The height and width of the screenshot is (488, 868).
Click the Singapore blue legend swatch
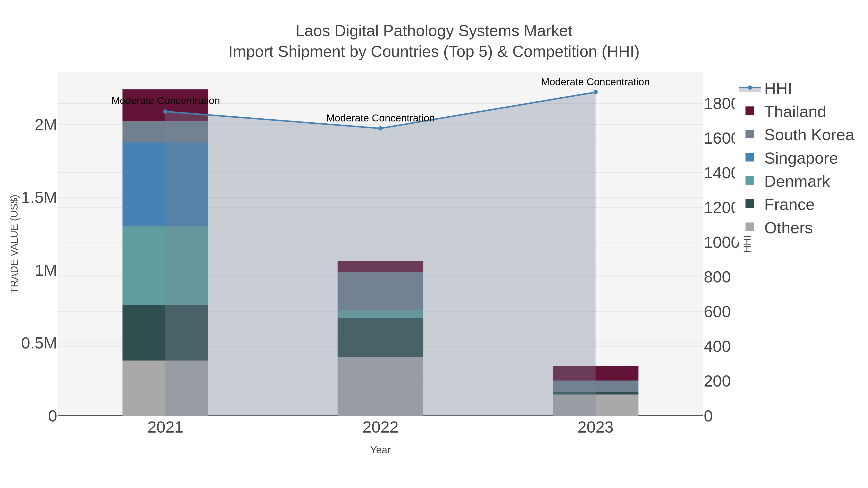[750, 157]
